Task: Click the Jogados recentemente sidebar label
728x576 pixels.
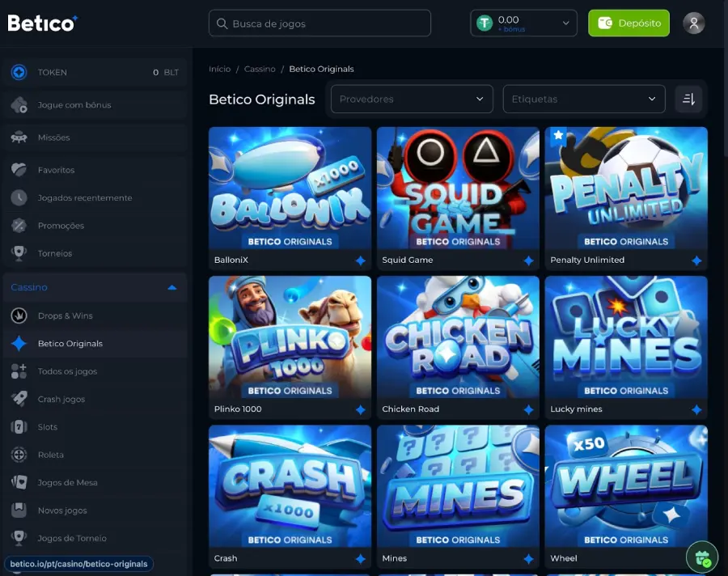Action: pyautogui.click(x=85, y=198)
